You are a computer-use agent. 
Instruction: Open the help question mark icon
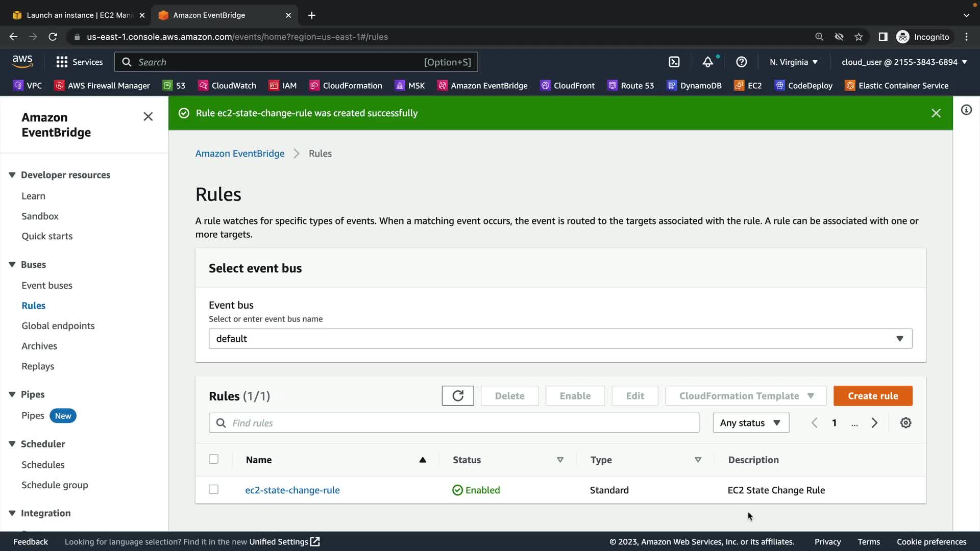point(741,62)
